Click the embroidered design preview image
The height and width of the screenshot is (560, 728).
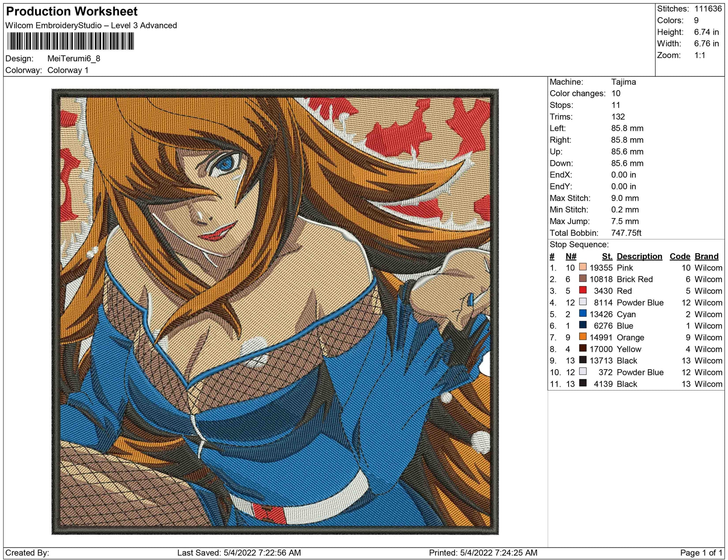275,311
